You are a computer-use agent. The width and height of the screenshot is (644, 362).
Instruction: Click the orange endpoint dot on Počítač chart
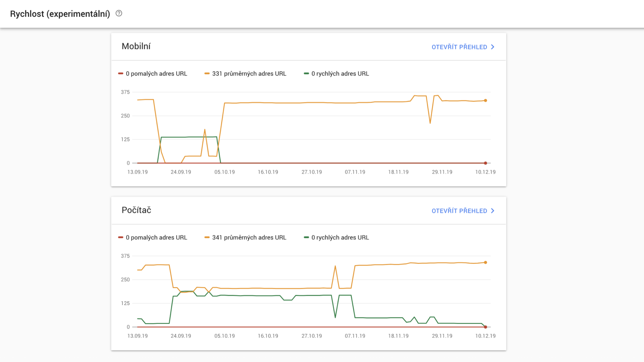pyautogui.click(x=485, y=262)
